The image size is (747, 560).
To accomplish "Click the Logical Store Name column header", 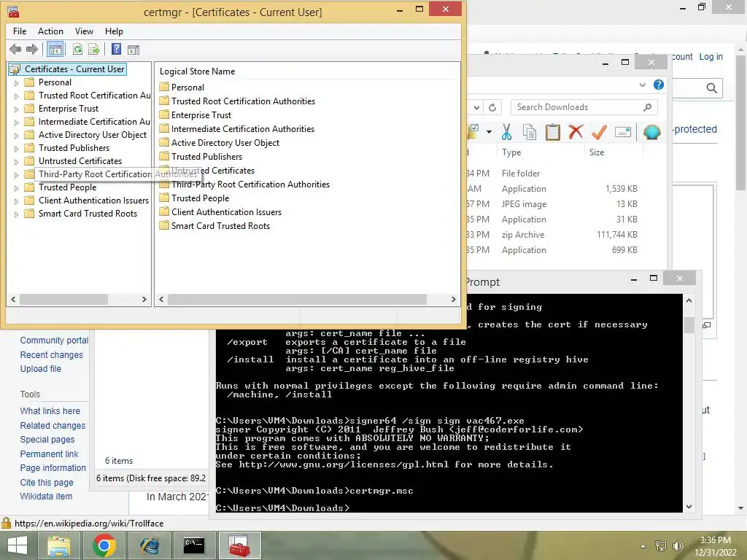I will pyautogui.click(x=197, y=71).
